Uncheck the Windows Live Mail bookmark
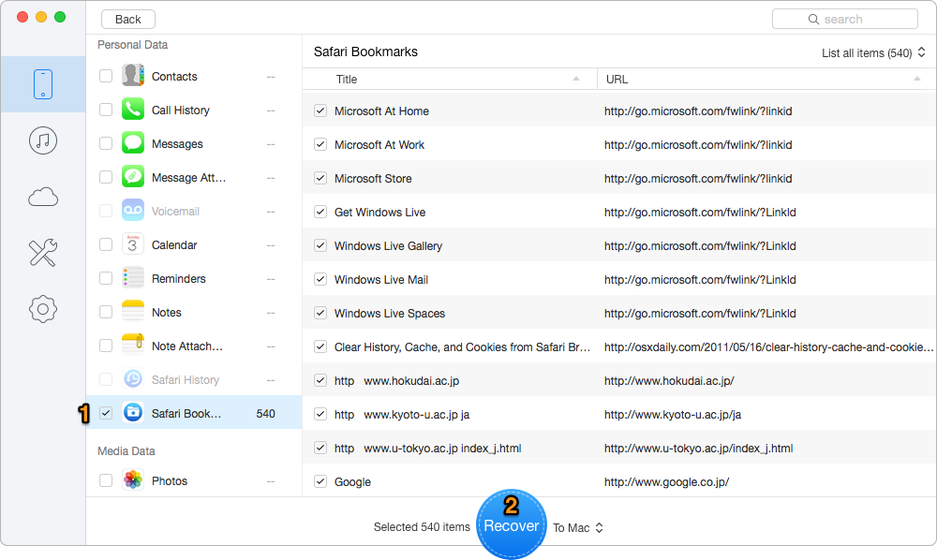Screen dimensions: 937x560 pos(320,279)
